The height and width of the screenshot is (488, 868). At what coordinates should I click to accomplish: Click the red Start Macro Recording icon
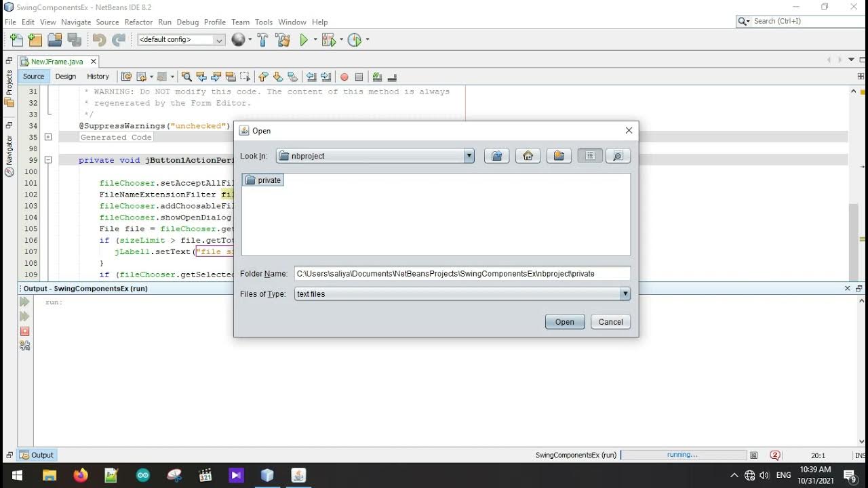point(344,77)
